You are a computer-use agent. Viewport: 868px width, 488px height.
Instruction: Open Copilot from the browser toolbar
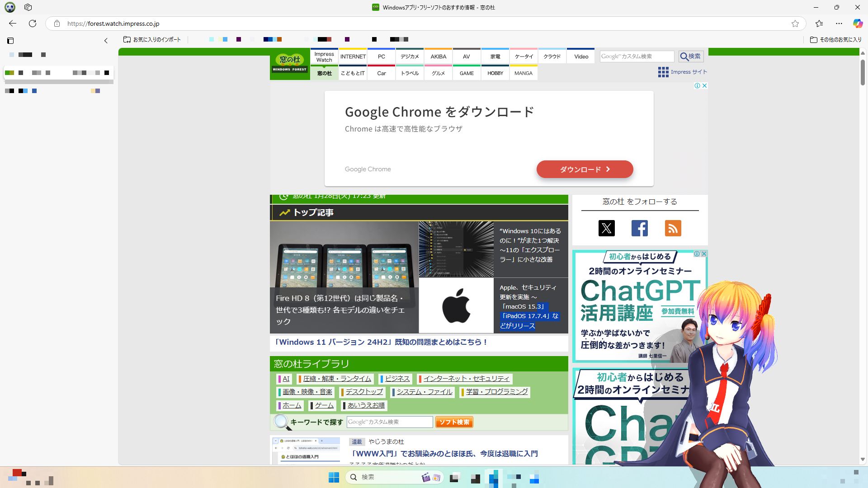857,23
